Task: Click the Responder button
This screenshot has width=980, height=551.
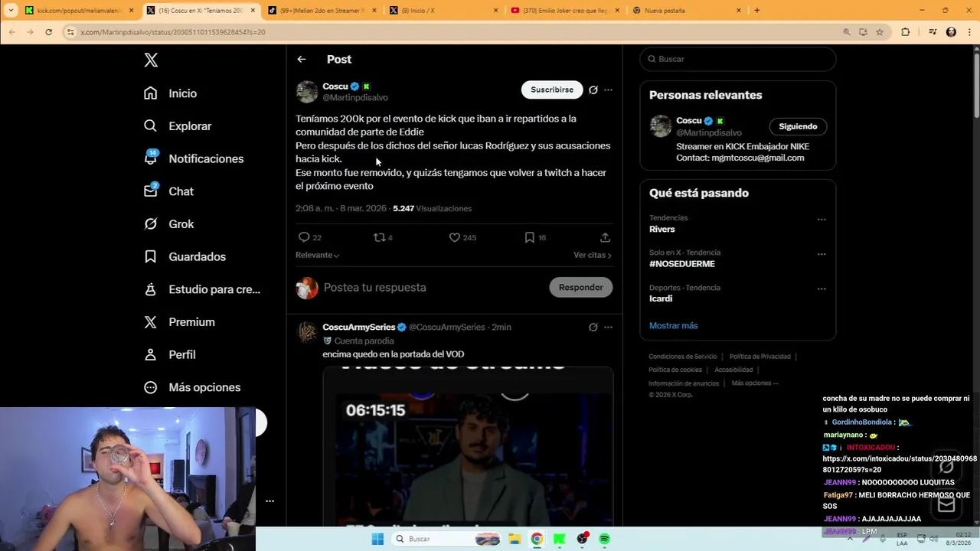Action: pos(580,287)
